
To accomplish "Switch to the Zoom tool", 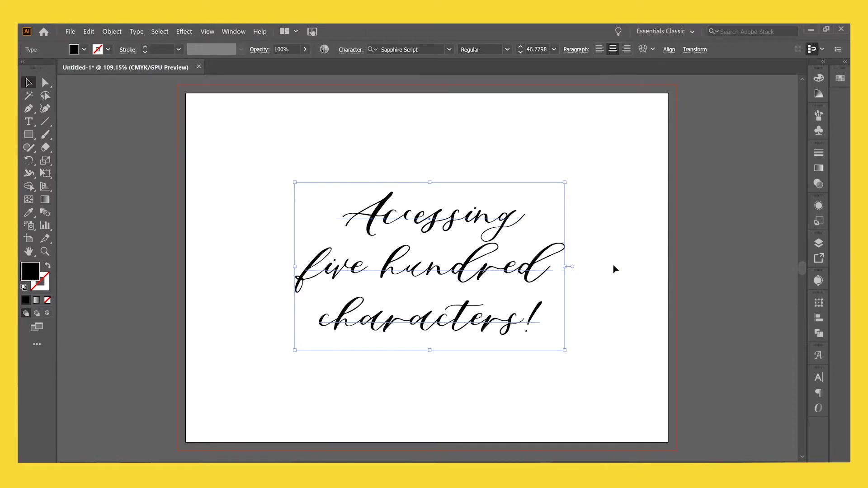I will coord(45,251).
